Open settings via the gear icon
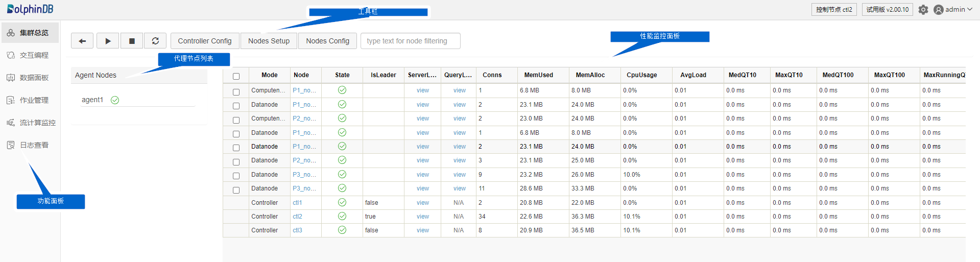Image resolution: width=980 pixels, height=262 pixels. [x=923, y=10]
